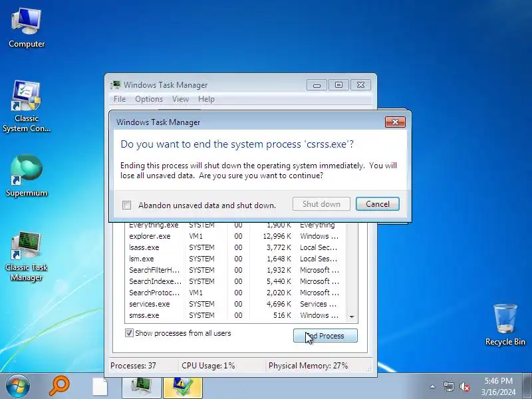The width and height of the screenshot is (532, 399).
Task: Uncheck Show processes from all users
Action: click(129, 333)
